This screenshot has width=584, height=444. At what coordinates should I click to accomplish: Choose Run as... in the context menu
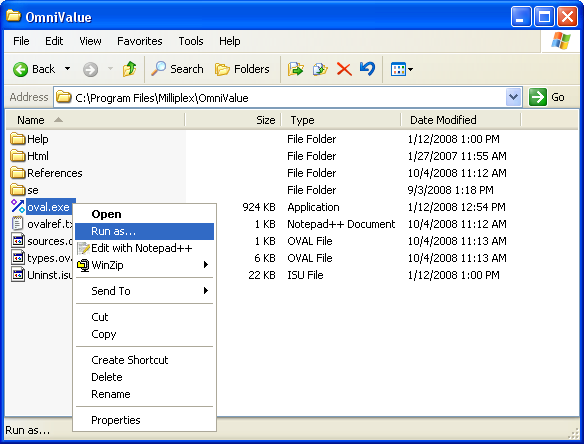(145, 231)
